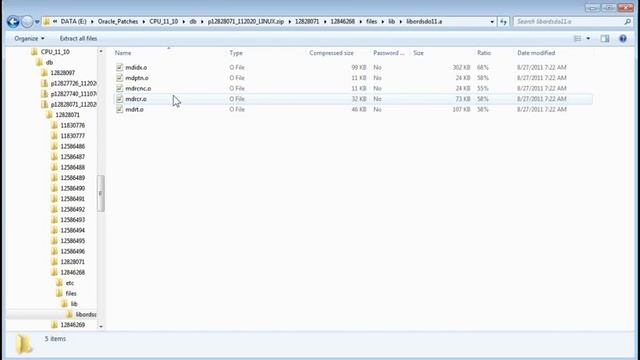Click the mdidx.o file name

[x=136, y=67]
